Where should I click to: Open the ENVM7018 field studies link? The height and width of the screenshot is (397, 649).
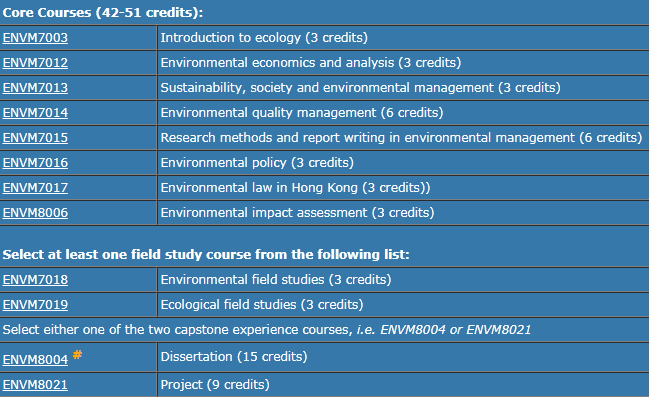click(35, 280)
